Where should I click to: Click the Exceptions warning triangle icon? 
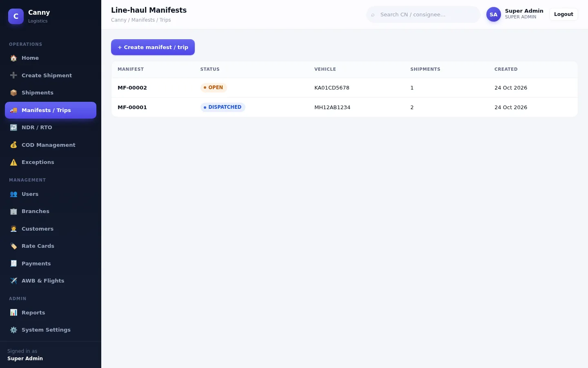pos(13,162)
